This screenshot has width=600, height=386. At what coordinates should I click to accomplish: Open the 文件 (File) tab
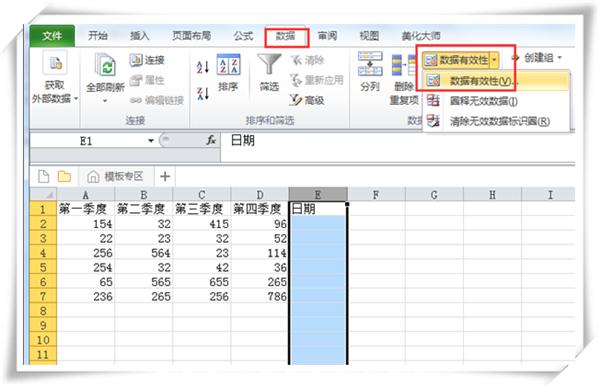click(52, 36)
